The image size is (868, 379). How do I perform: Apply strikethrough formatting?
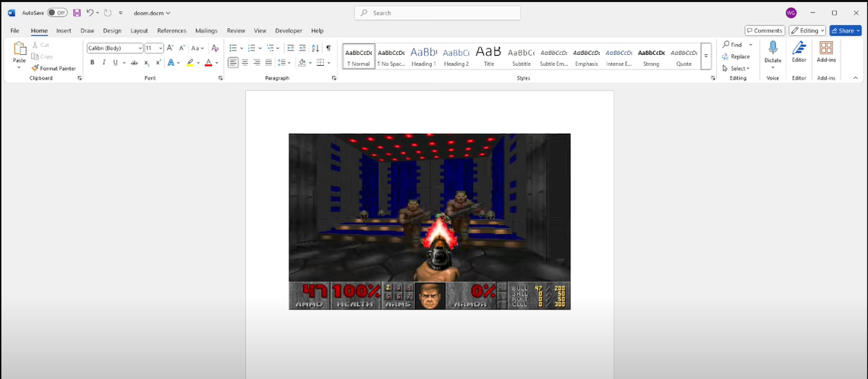pyautogui.click(x=135, y=62)
